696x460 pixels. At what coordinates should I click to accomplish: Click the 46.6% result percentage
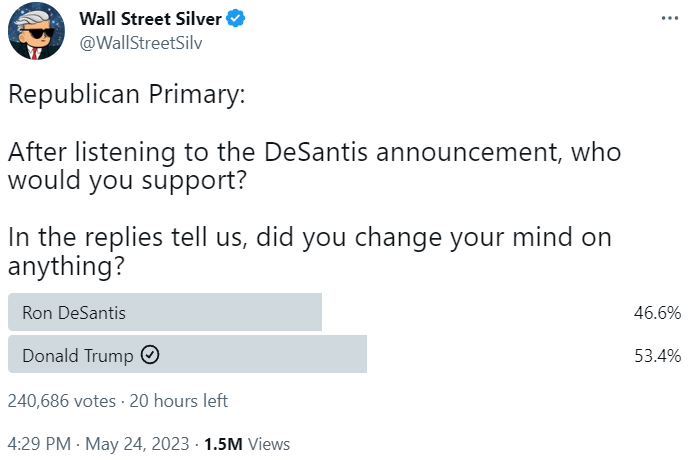point(658,313)
